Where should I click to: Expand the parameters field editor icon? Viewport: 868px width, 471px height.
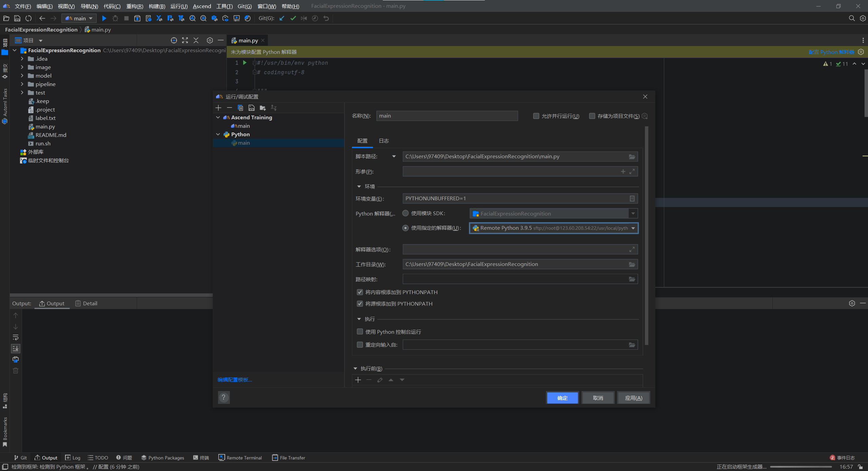click(632, 171)
